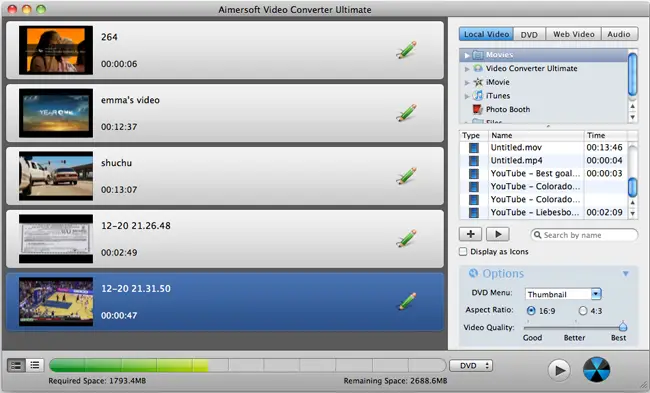
Task: Click the Movies folder icon
Action: coord(478,55)
